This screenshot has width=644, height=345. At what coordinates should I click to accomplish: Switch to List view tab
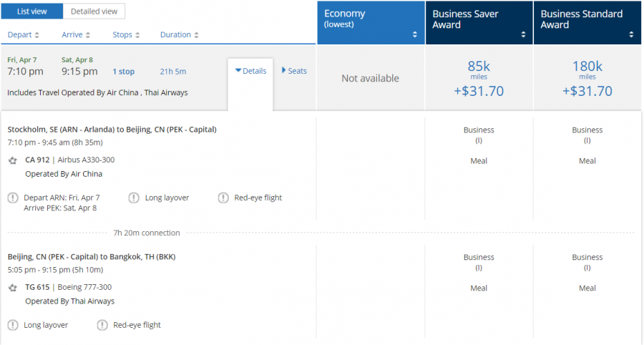pyautogui.click(x=31, y=11)
